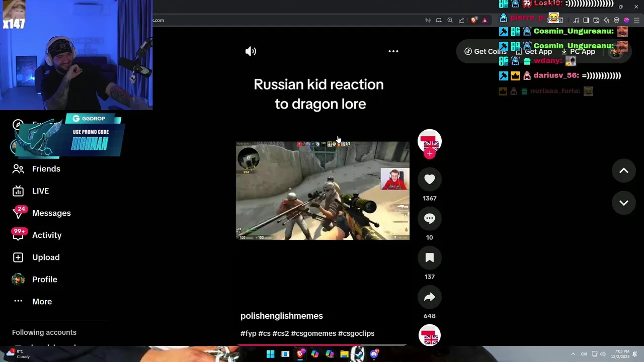
Task: Open Discord from the taskbar
Action: 374,354
